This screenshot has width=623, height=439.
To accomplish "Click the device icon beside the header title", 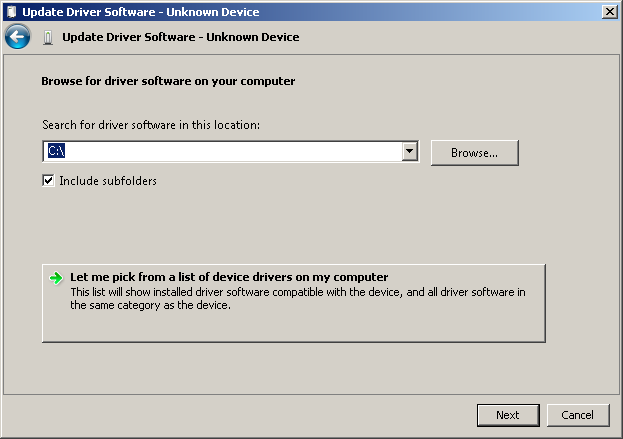I will (48, 37).
